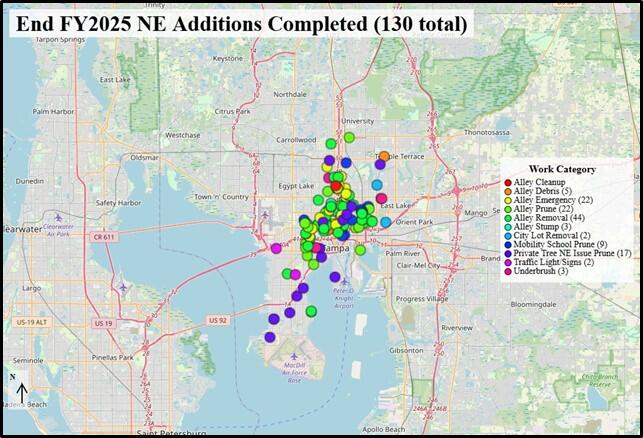Click the CR 611 road shield
This screenshot has height=438, width=643.
point(104,237)
